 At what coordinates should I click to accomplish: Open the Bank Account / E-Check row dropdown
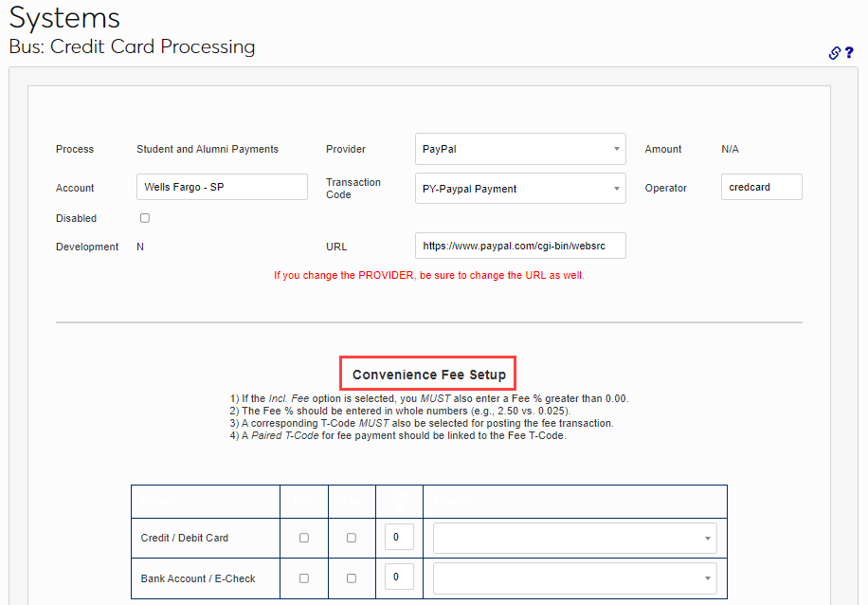tap(574, 577)
